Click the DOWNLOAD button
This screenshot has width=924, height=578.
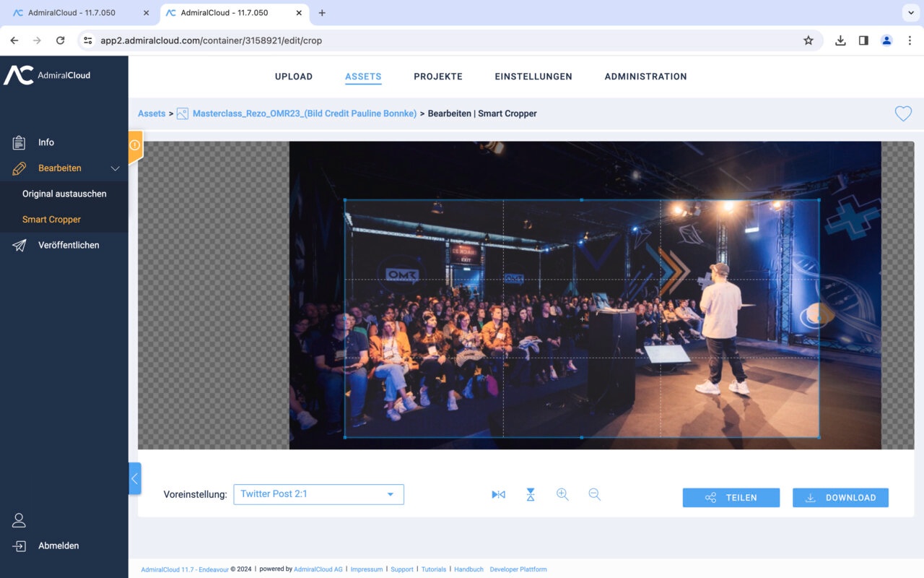click(840, 497)
